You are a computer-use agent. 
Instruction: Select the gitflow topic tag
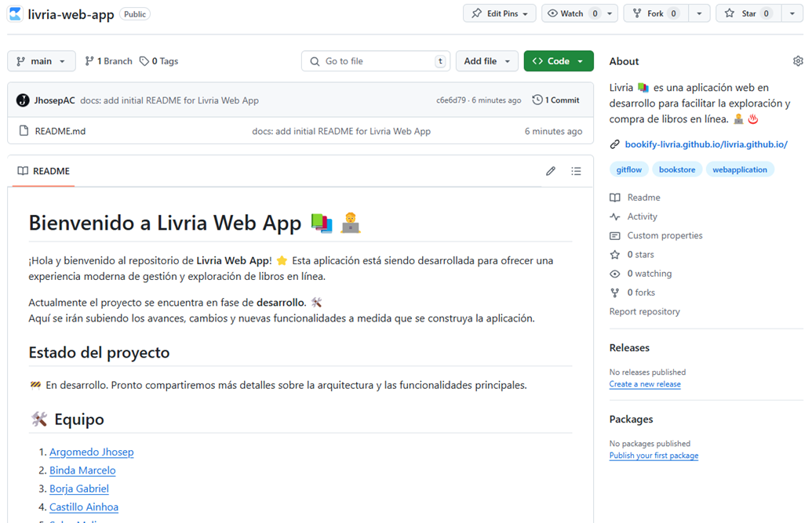(628, 169)
